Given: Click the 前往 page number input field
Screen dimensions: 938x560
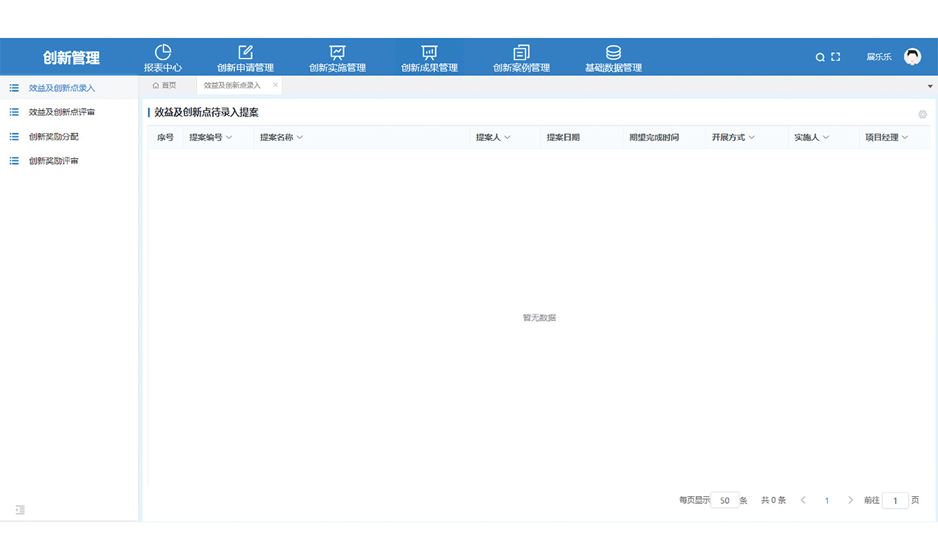Looking at the screenshot, I should tap(895, 500).
